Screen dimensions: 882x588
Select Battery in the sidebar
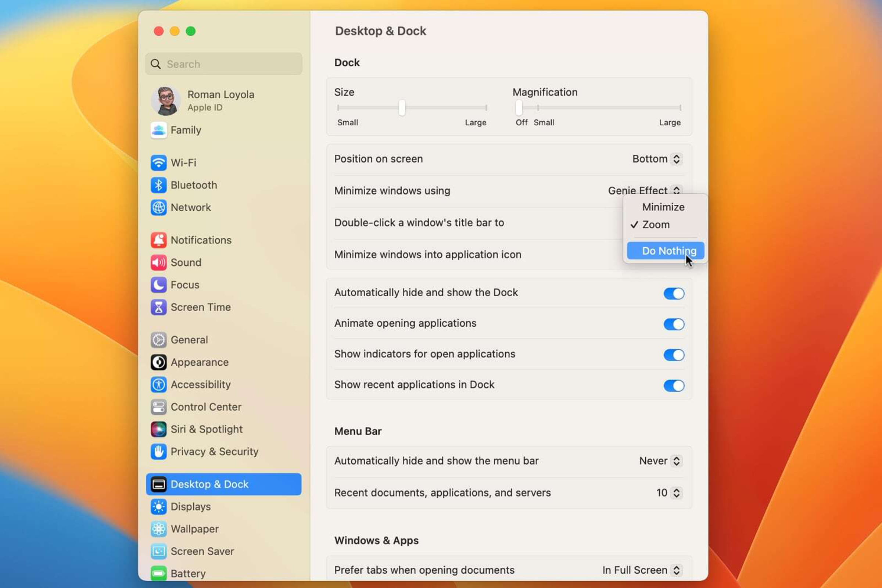(x=188, y=573)
